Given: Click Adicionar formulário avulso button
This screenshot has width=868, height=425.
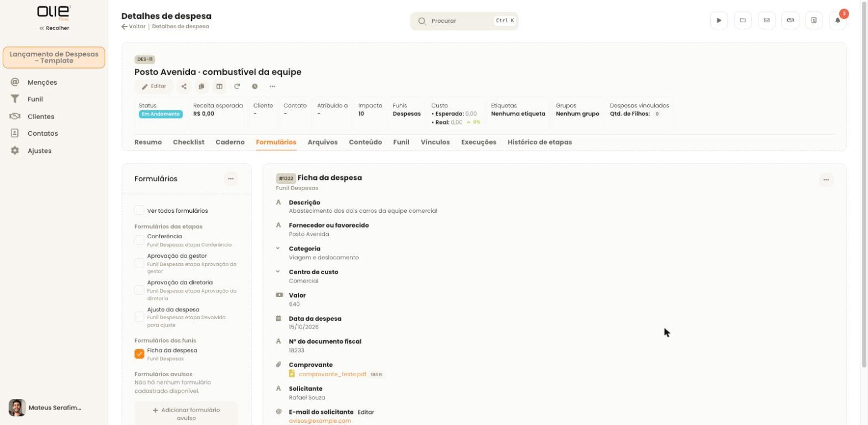Looking at the screenshot, I should (186, 414).
